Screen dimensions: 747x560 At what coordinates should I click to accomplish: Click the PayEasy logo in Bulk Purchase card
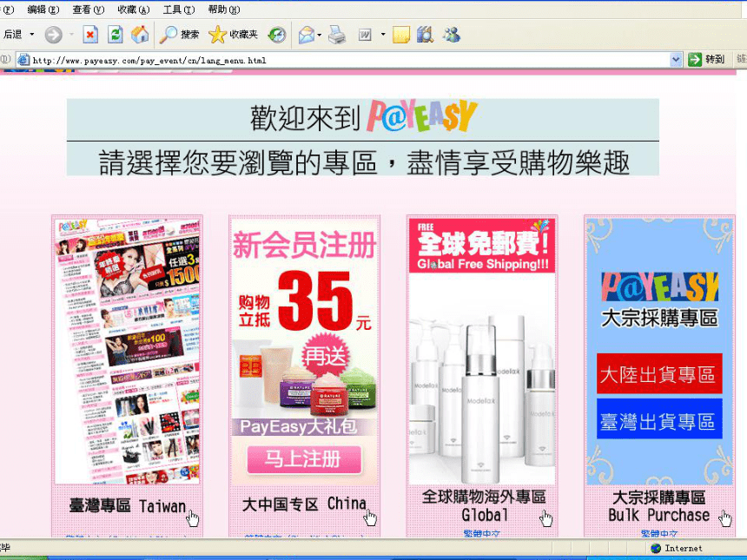(x=660, y=287)
